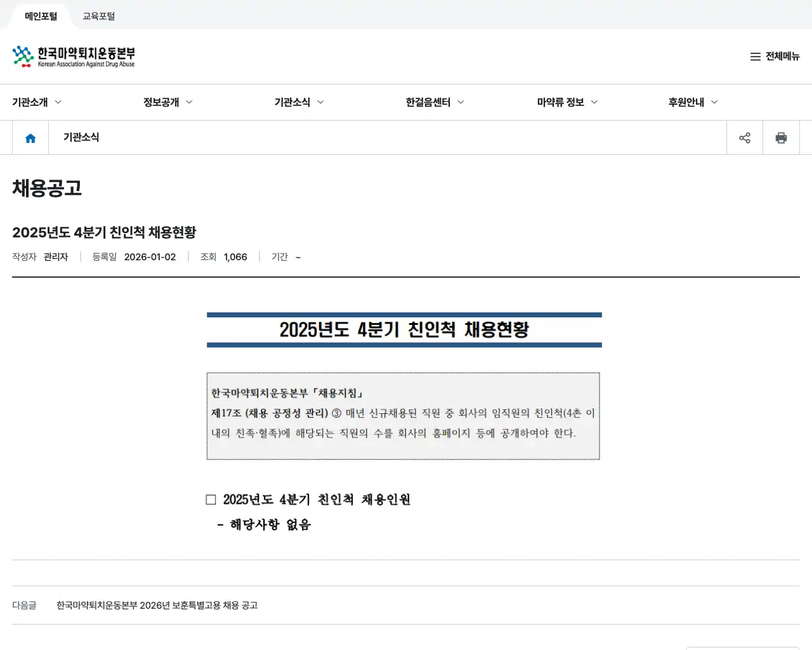Open the 2026년 보훈특별고용 채용 공고 next post
Viewport: 812px width, 650px height.
(157, 606)
